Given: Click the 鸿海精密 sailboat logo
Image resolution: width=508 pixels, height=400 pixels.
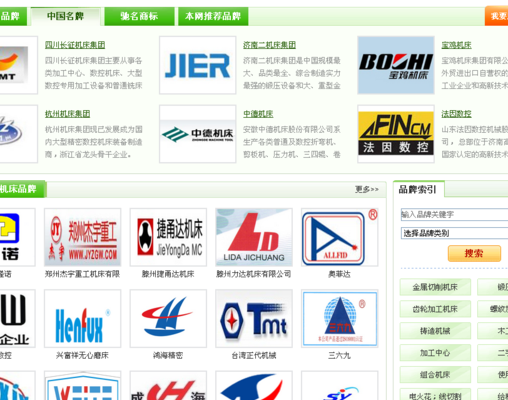Looking at the screenshot, I should pos(168,319).
